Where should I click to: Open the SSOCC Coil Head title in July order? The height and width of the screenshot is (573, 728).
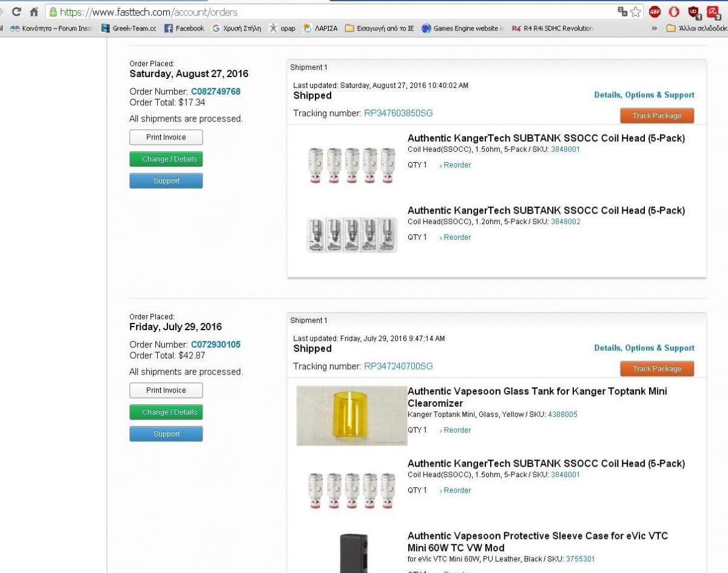tap(546, 464)
